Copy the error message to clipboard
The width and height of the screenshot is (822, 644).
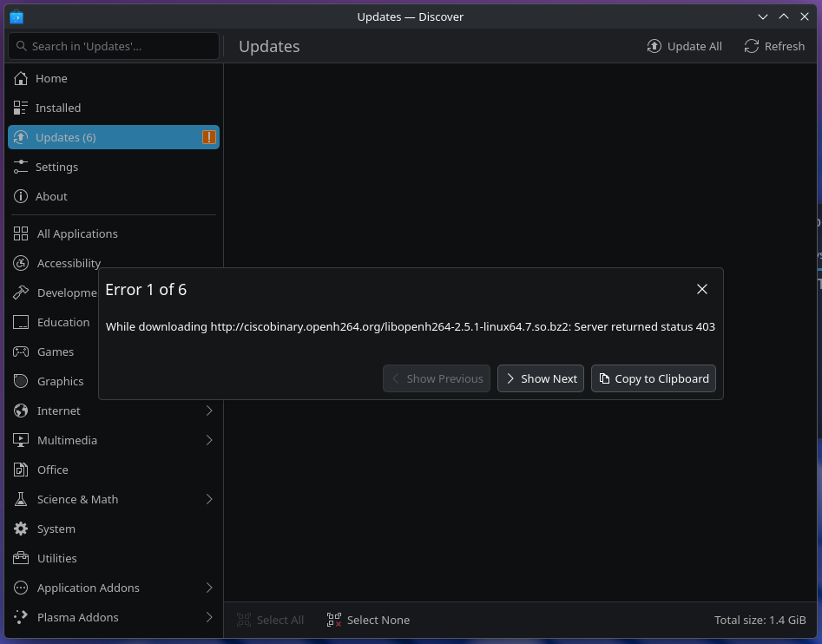(654, 378)
